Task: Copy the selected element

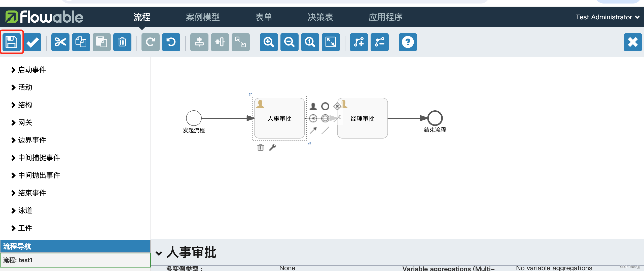Action: 81,42
